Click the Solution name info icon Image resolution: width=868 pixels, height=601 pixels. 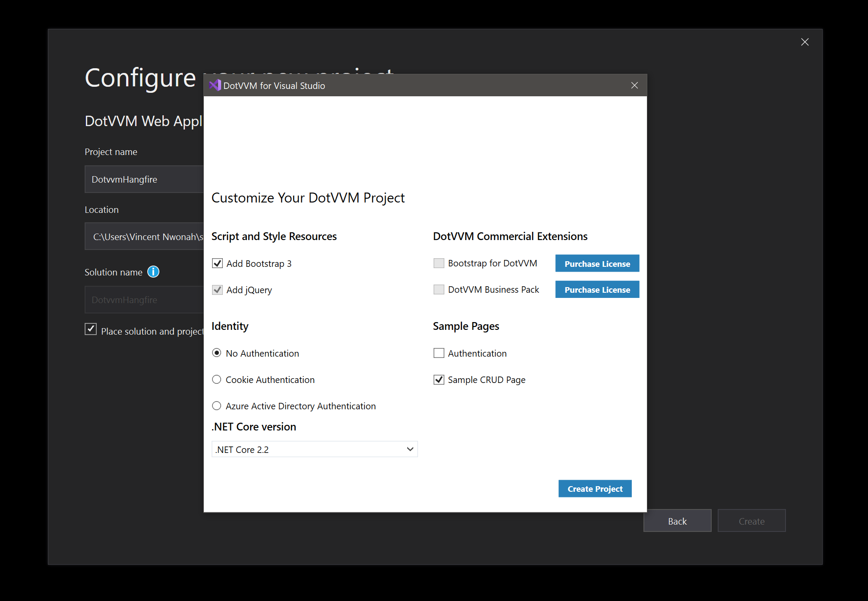[153, 272]
